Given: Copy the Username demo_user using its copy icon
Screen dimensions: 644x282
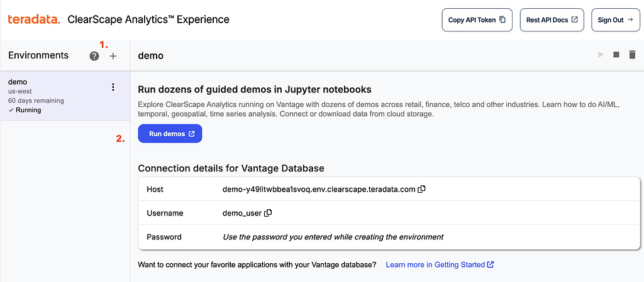Looking at the screenshot, I should [x=268, y=213].
